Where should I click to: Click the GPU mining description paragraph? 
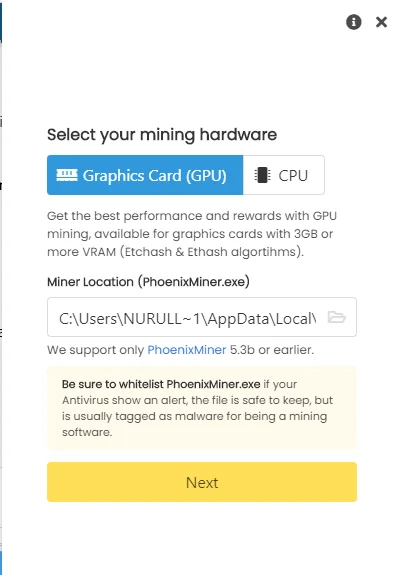(x=192, y=234)
